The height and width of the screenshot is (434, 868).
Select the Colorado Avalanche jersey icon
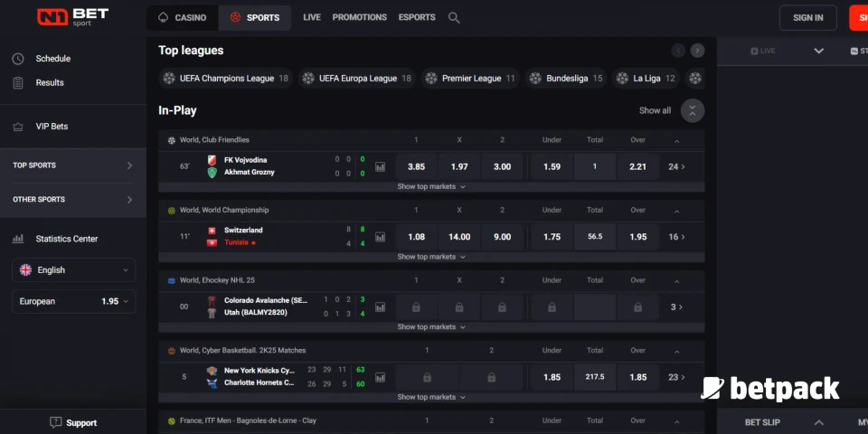click(x=212, y=300)
